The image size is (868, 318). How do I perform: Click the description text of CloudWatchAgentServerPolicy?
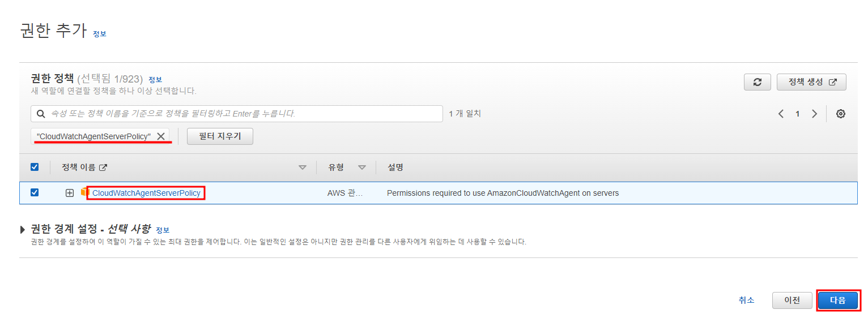(503, 193)
